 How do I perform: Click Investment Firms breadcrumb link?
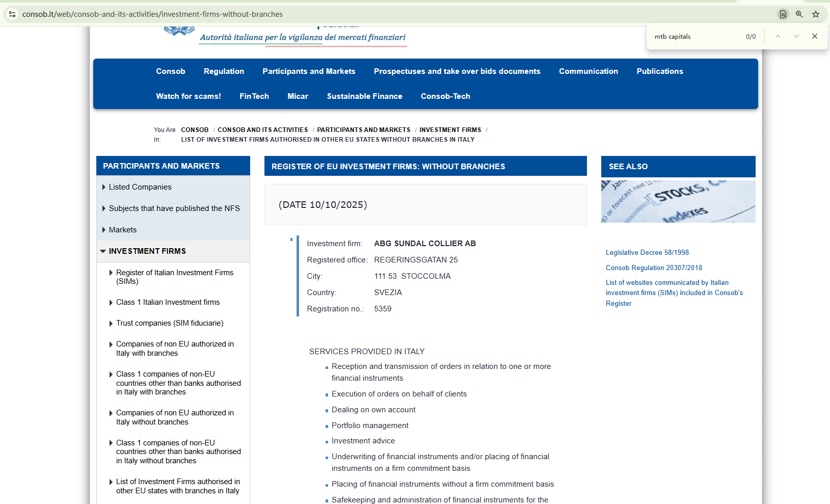[x=450, y=130]
